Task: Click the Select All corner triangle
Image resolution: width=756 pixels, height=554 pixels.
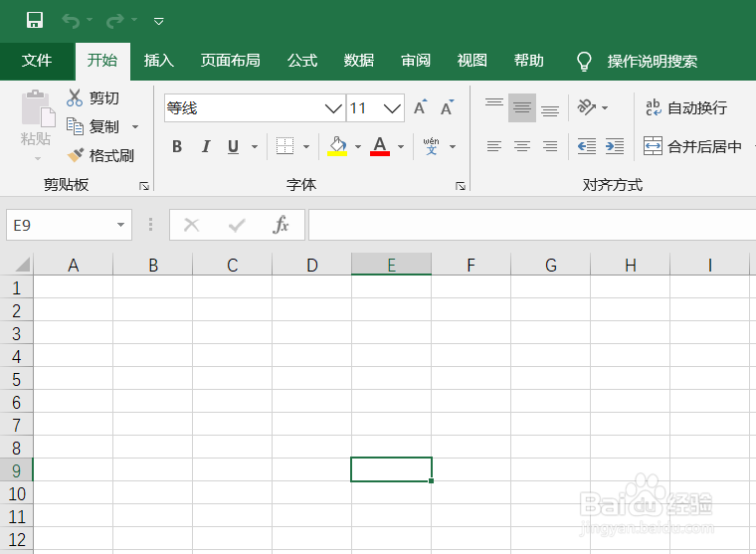Action: tap(22, 265)
